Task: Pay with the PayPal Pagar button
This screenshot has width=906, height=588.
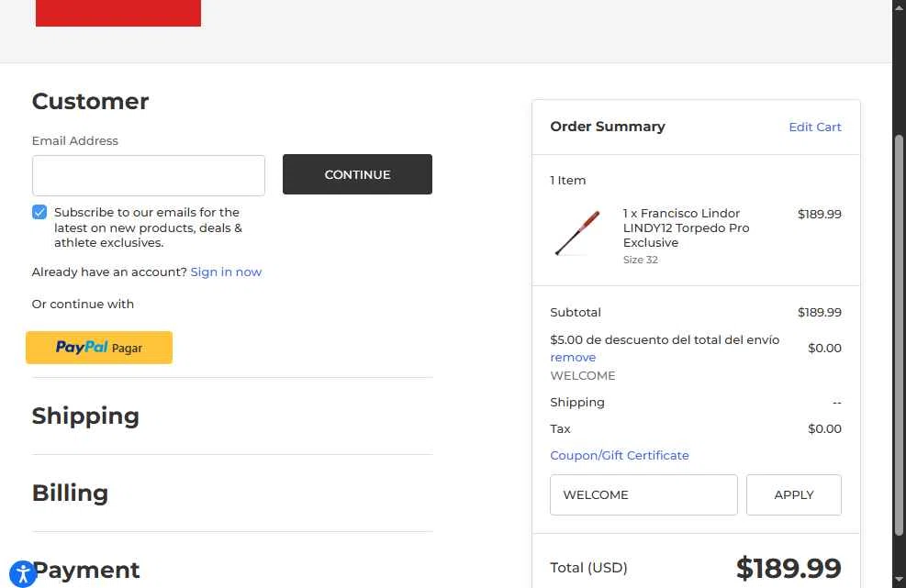Action: pyautogui.click(x=99, y=347)
